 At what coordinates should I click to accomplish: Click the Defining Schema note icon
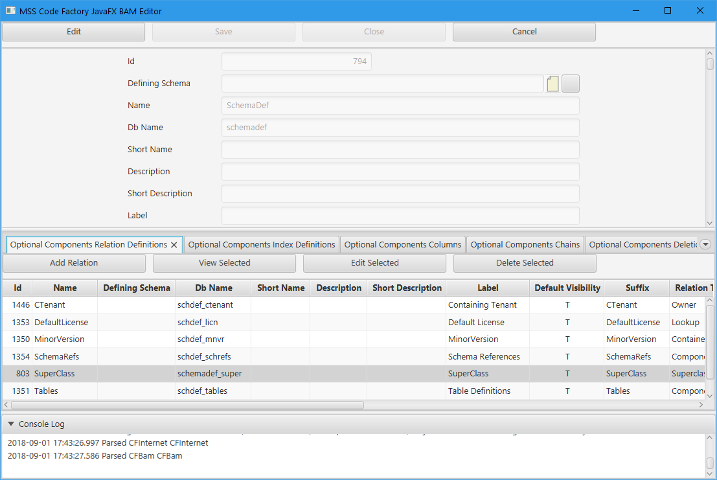pyautogui.click(x=553, y=84)
